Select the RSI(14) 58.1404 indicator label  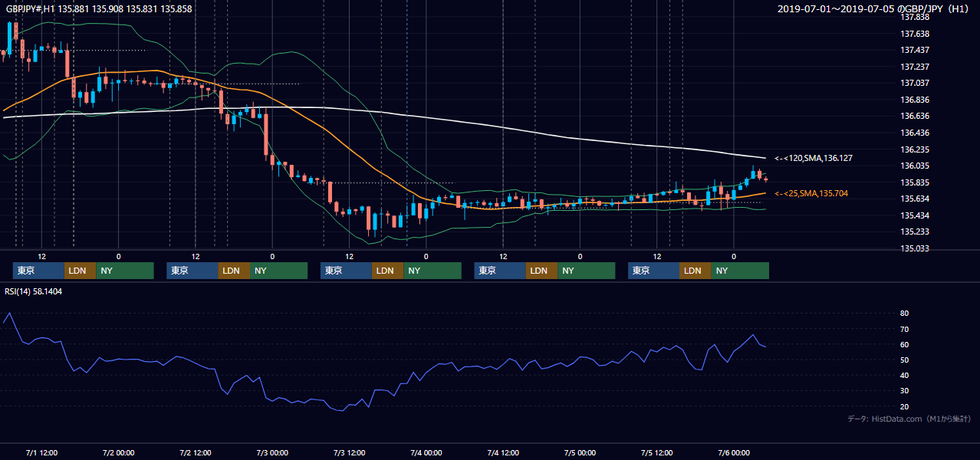[35, 292]
